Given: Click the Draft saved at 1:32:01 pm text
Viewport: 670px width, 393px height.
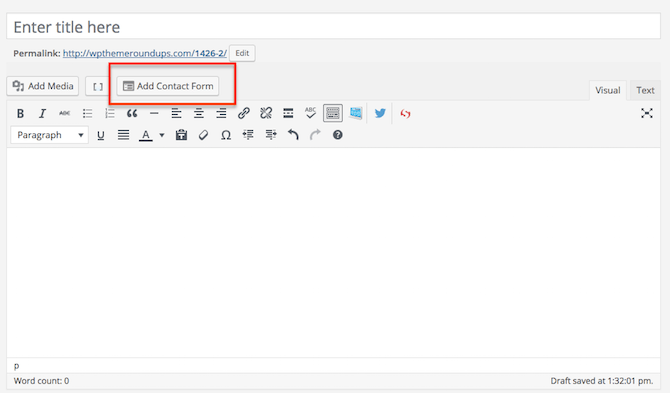Looking at the screenshot, I should (602, 381).
